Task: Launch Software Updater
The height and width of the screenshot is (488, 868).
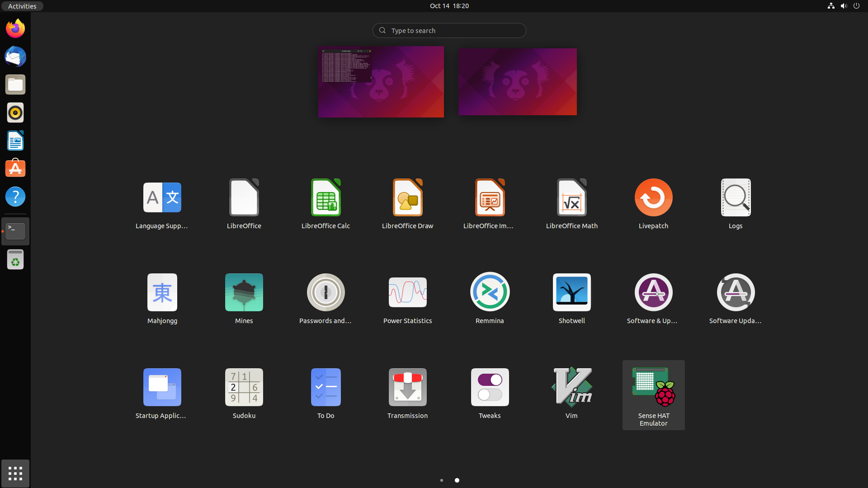Action: coord(736,299)
